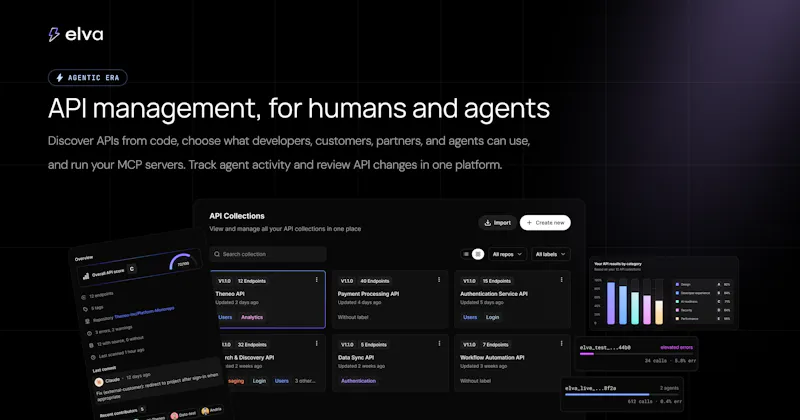Click the '3 other...' labels text

point(305,381)
